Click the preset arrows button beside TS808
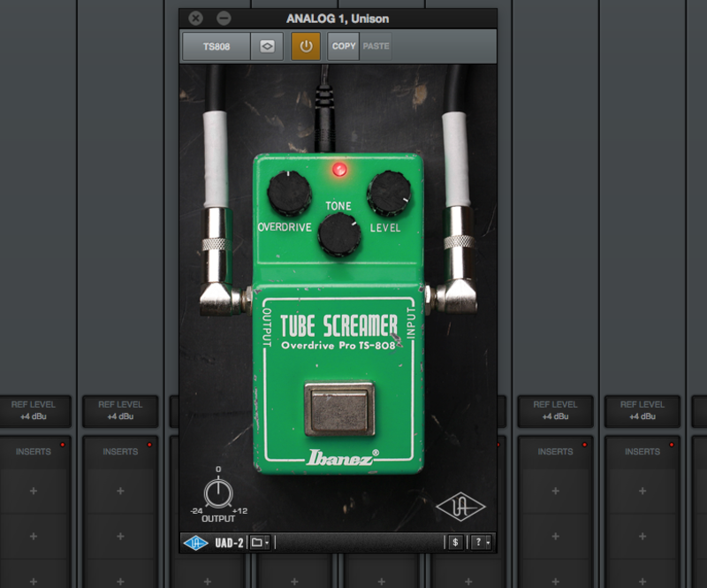 point(267,46)
